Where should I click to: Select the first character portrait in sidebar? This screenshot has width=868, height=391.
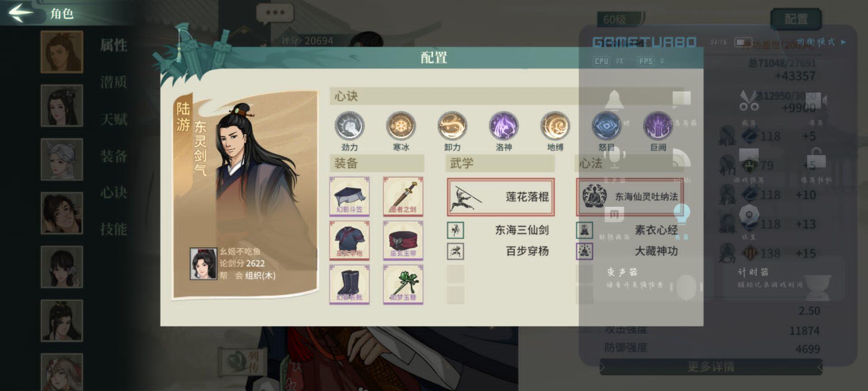point(62,52)
